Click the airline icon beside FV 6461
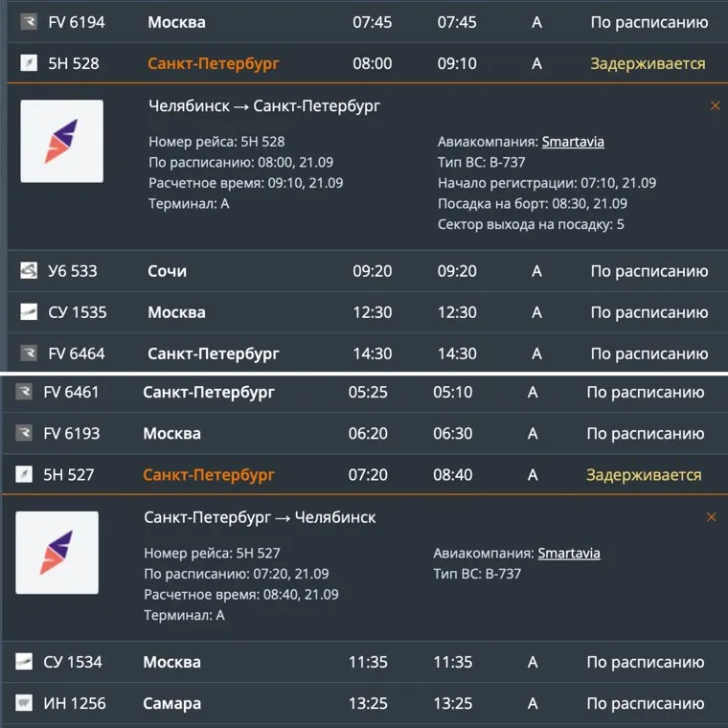728x728 pixels. (x=24, y=392)
